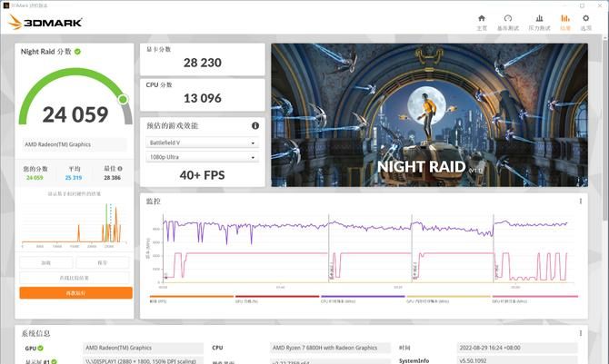Viewport: 609px width, 364px height.
Task: Click the Compare Result Online button
Action: pyautogui.click(x=75, y=278)
